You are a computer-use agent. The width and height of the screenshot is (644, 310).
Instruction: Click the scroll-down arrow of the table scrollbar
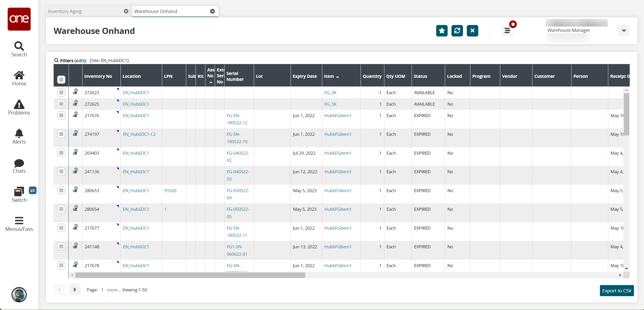(x=626, y=268)
